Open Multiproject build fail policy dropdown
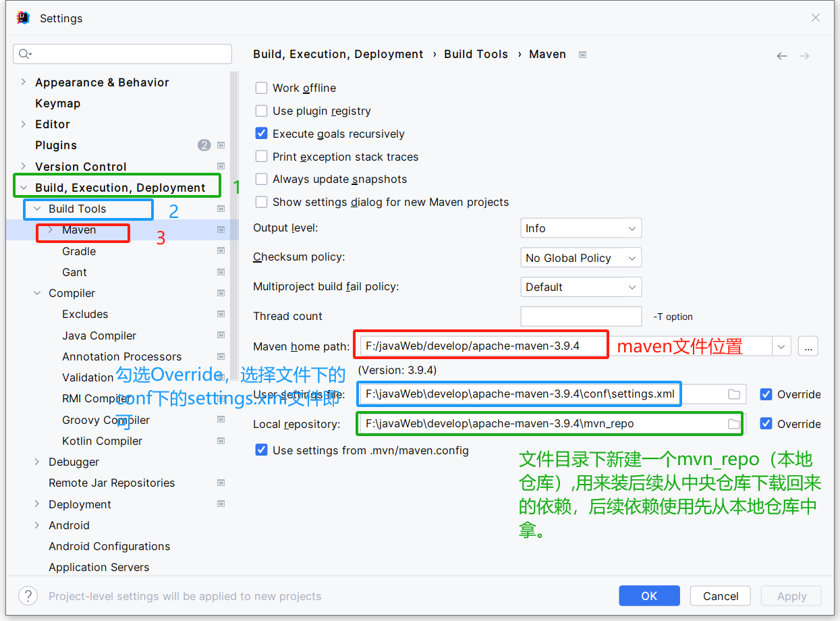The height and width of the screenshot is (621, 840). 581,287
